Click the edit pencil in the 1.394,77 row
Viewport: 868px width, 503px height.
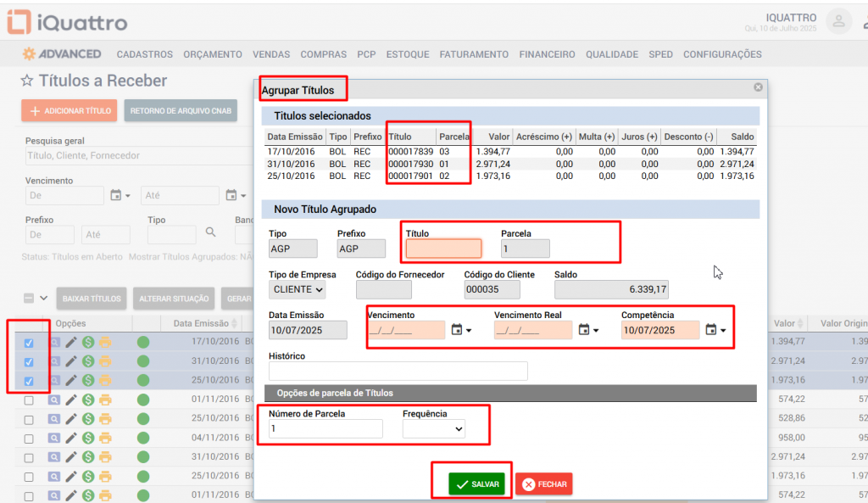pyautogui.click(x=71, y=343)
